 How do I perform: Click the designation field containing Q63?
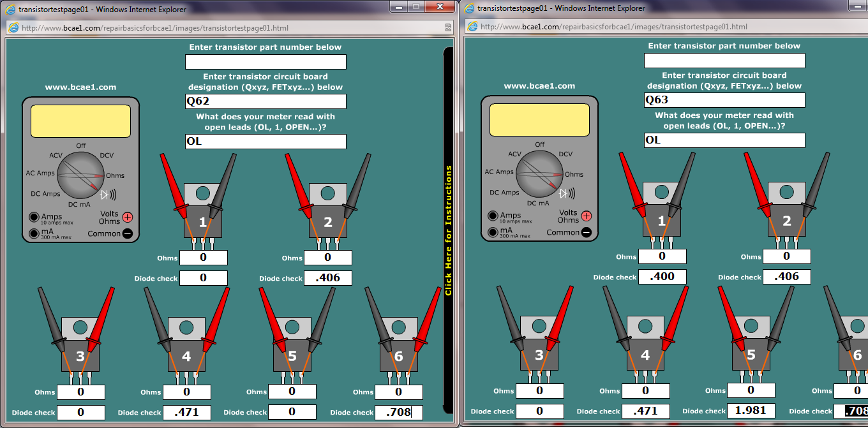(724, 100)
